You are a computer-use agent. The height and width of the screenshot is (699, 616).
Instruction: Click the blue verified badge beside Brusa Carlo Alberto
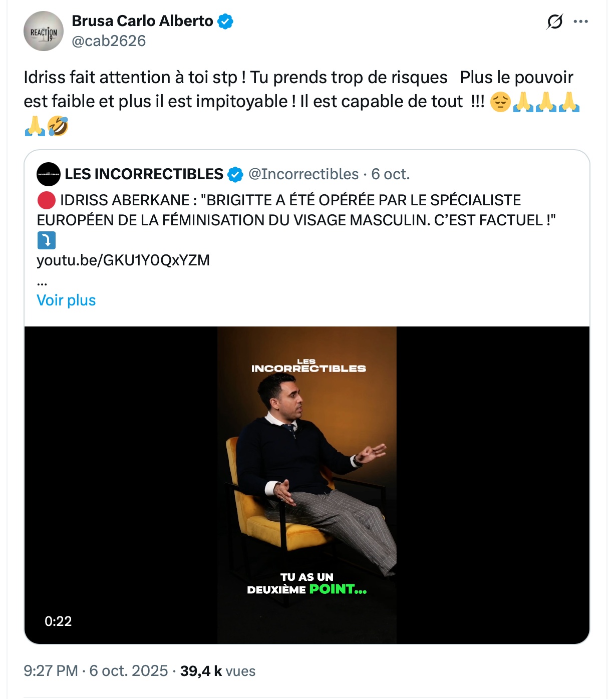click(x=225, y=22)
